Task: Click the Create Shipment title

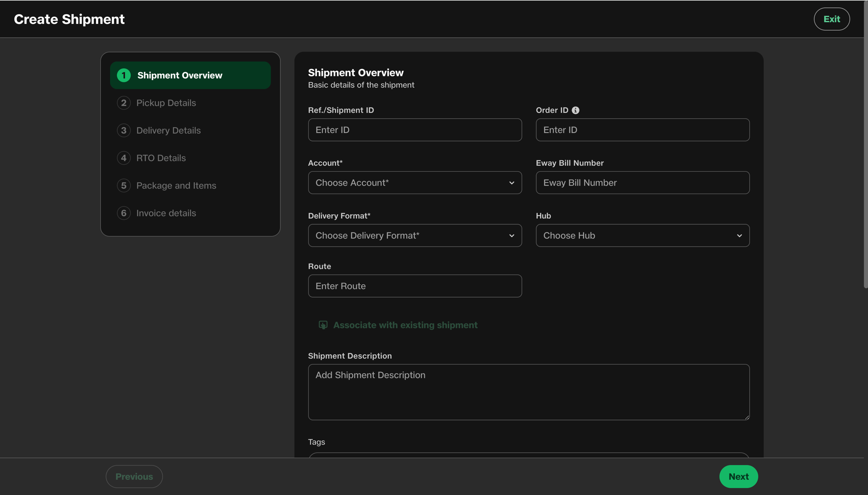Action: pos(69,19)
